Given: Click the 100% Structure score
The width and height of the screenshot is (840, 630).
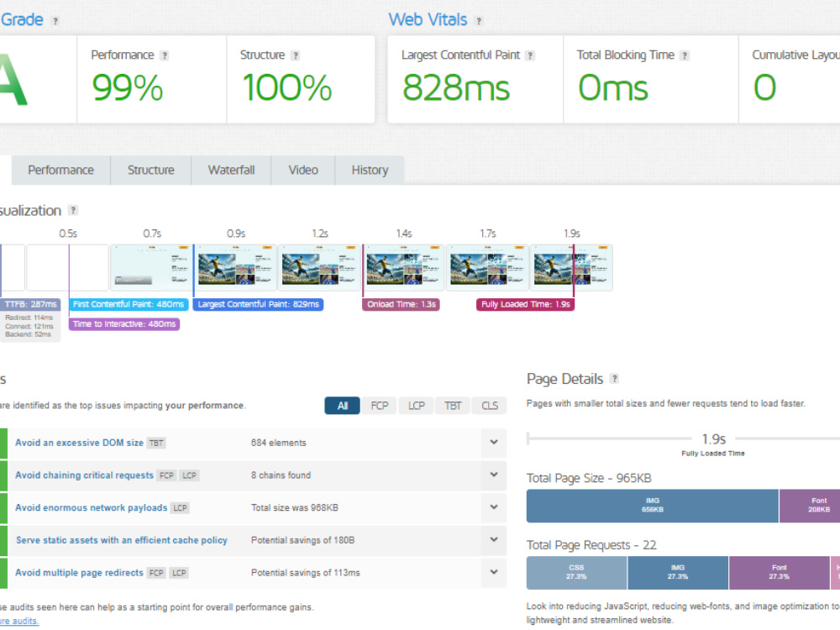Looking at the screenshot, I should (287, 88).
